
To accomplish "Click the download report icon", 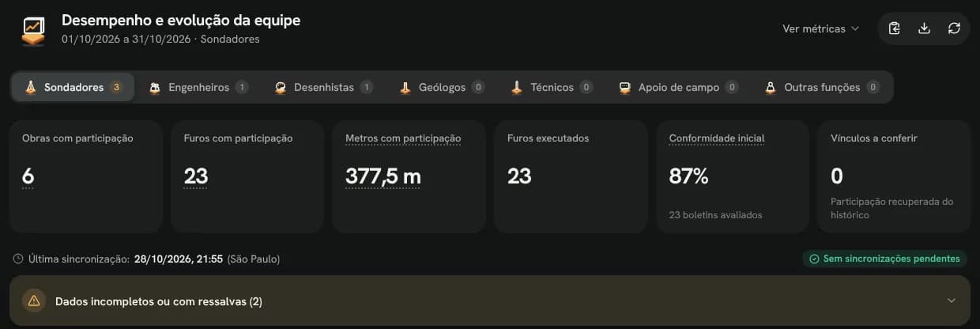I will [x=924, y=28].
